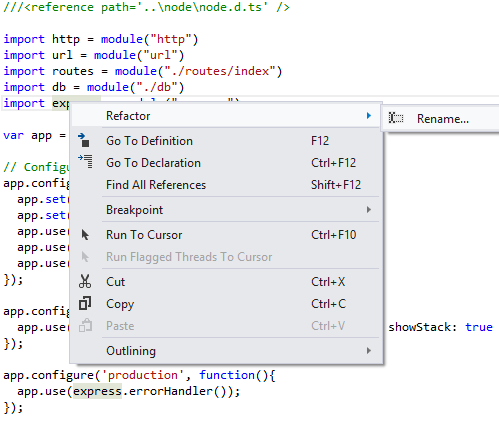The width and height of the screenshot is (499, 432).
Task: Select Go To Definition entry
Action: pos(226,141)
